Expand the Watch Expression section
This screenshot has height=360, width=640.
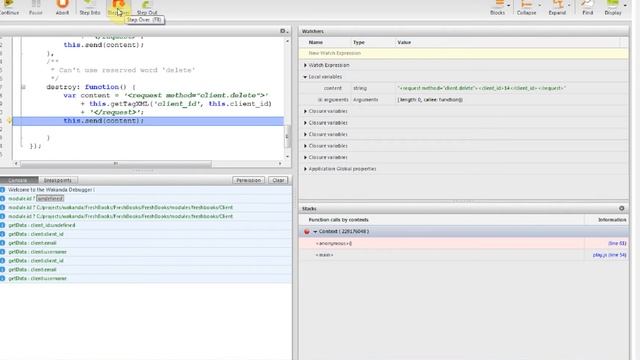(305, 65)
